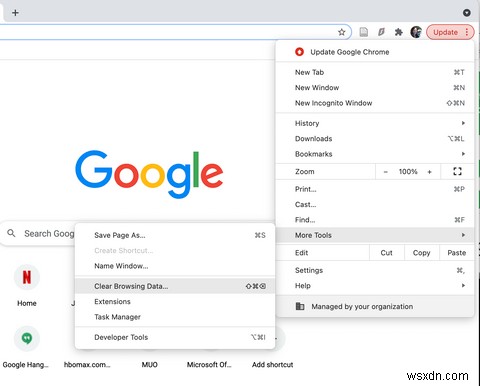Choose New Window from menu
Viewport: 480px width, 386px height.
[x=375, y=88]
